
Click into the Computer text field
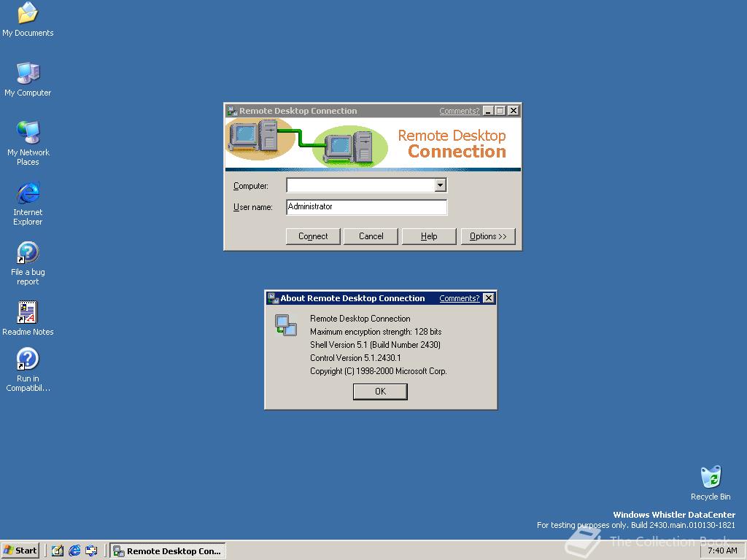coord(360,184)
